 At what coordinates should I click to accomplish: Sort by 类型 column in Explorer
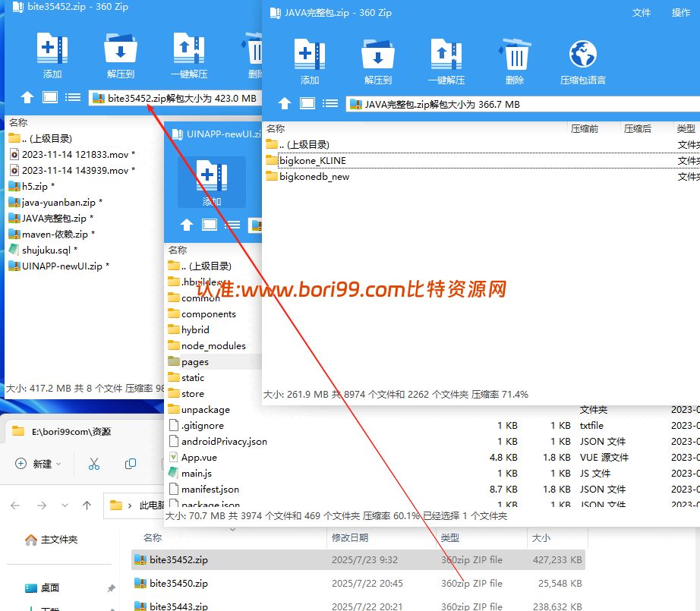[449, 538]
